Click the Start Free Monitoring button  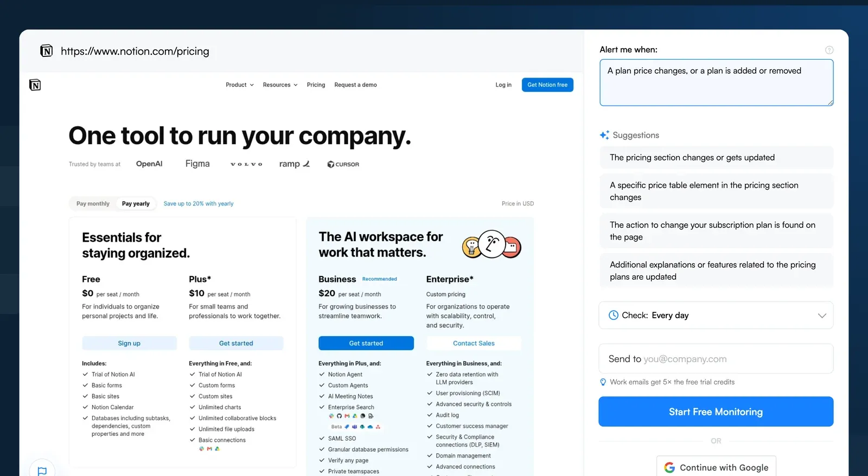click(716, 411)
